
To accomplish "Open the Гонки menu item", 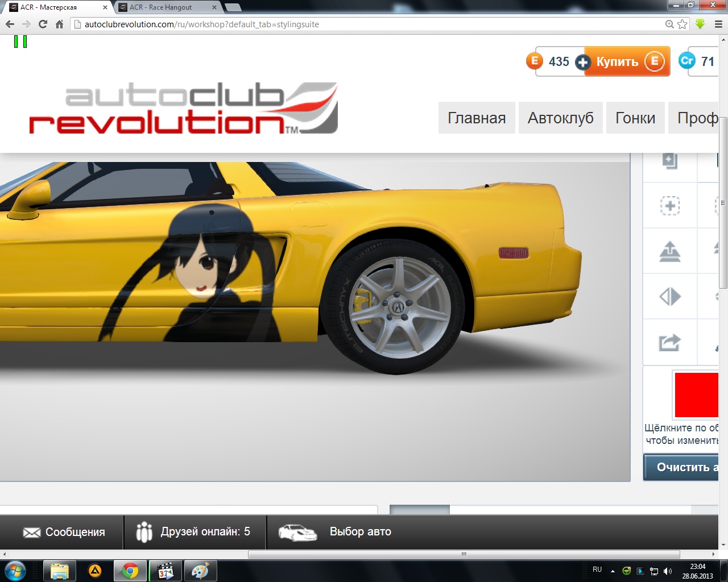I will point(635,118).
